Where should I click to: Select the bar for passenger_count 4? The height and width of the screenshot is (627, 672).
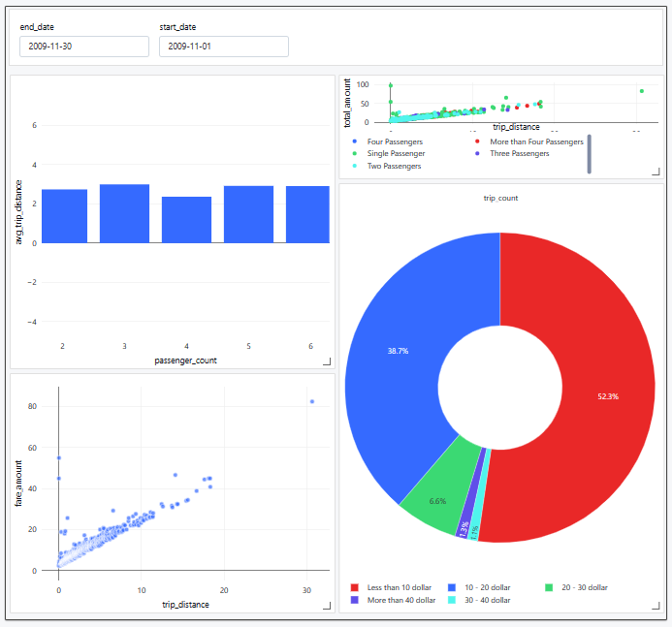(x=186, y=220)
